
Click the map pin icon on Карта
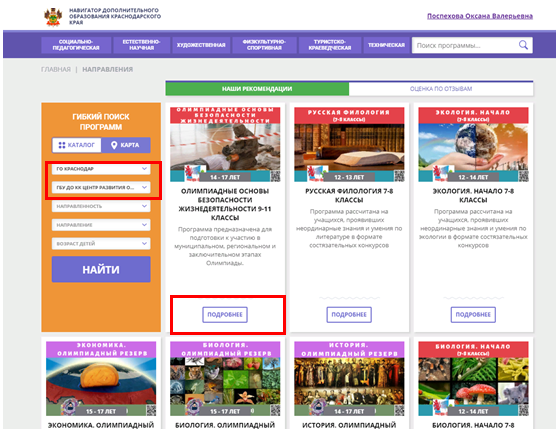(x=114, y=145)
